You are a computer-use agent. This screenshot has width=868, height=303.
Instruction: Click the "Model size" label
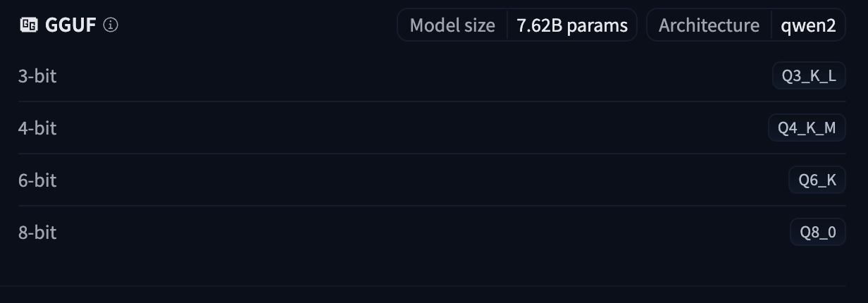tap(452, 25)
